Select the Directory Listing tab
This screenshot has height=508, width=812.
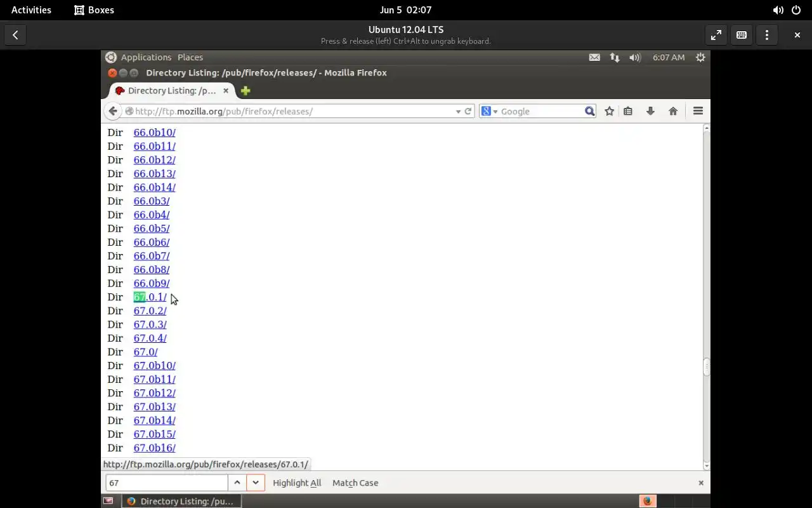pos(173,91)
